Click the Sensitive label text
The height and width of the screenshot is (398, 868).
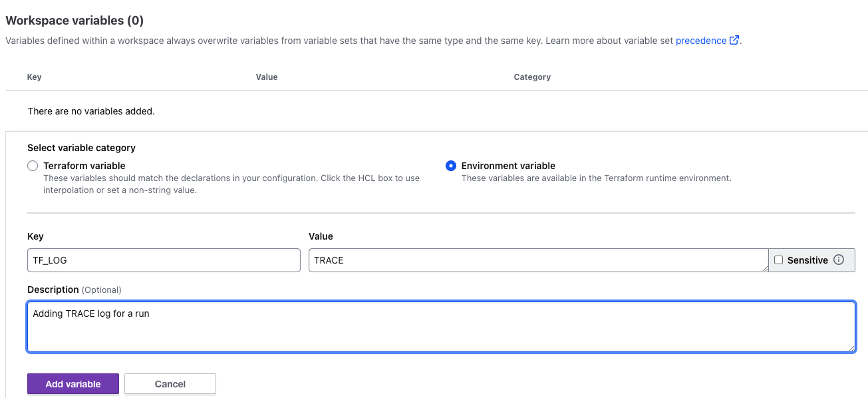[x=807, y=260]
